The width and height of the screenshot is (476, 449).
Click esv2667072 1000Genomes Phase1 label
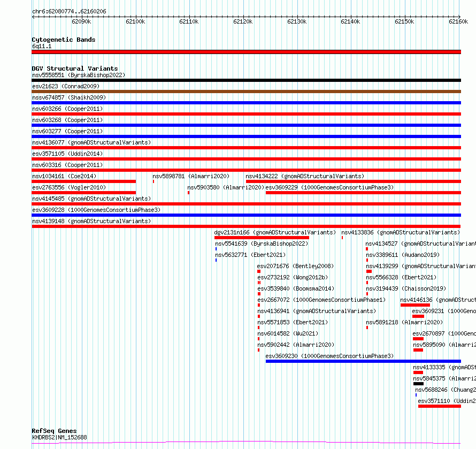[321, 300]
